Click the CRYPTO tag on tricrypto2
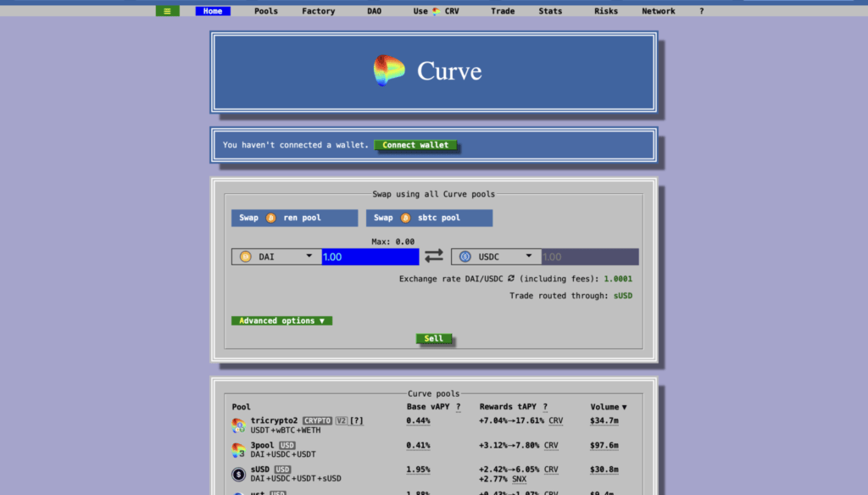868x495 pixels. 317,420
